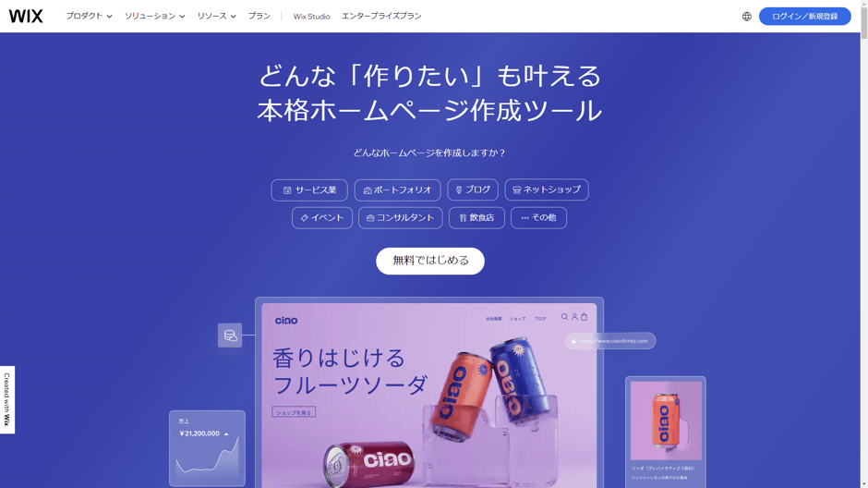Expand the ソリューション dropdown menu
868x488 pixels.
(x=154, y=16)
